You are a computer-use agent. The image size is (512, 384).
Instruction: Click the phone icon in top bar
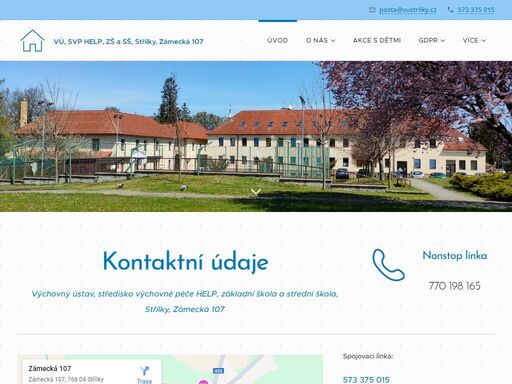coord(450,10)
